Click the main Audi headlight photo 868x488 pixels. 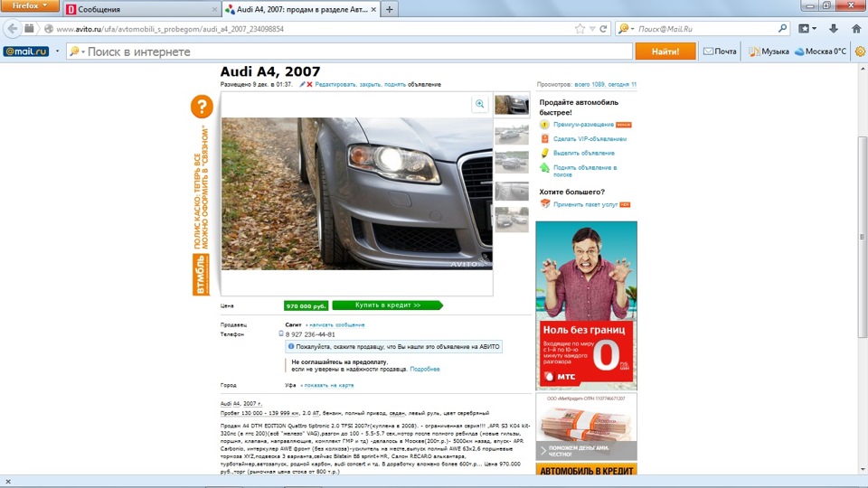pos(356,193)
